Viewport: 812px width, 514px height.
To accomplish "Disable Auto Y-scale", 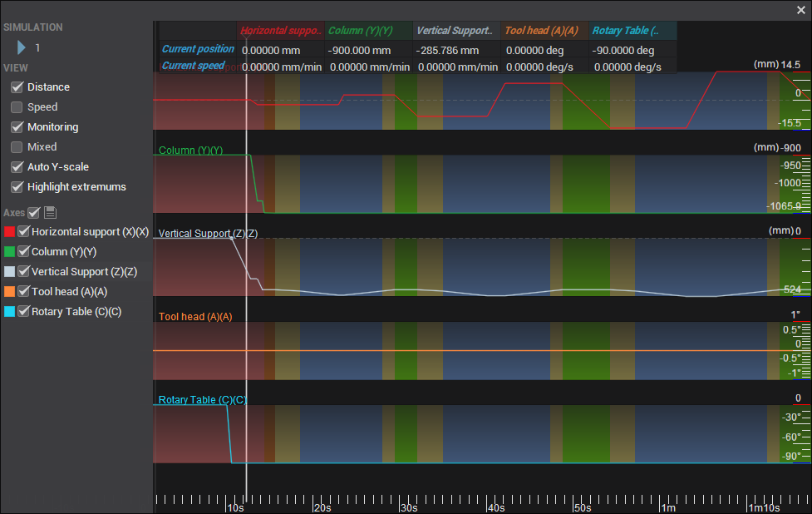I will pos(17,167).
